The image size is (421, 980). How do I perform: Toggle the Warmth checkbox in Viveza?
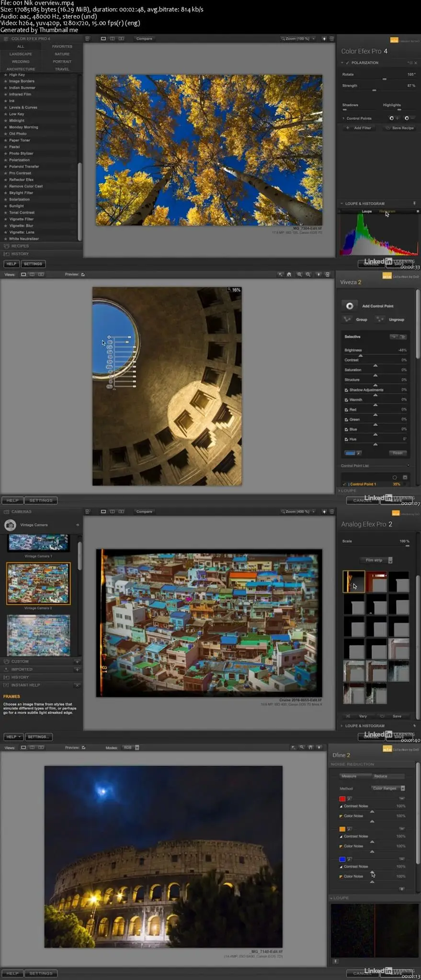click(346, 400)
